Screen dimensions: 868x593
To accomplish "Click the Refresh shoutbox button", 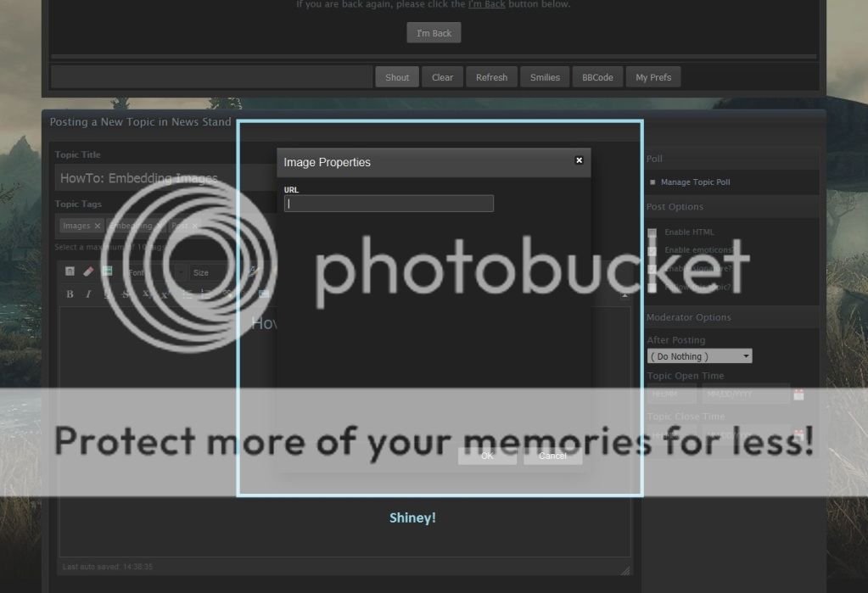I will point(491,77).
